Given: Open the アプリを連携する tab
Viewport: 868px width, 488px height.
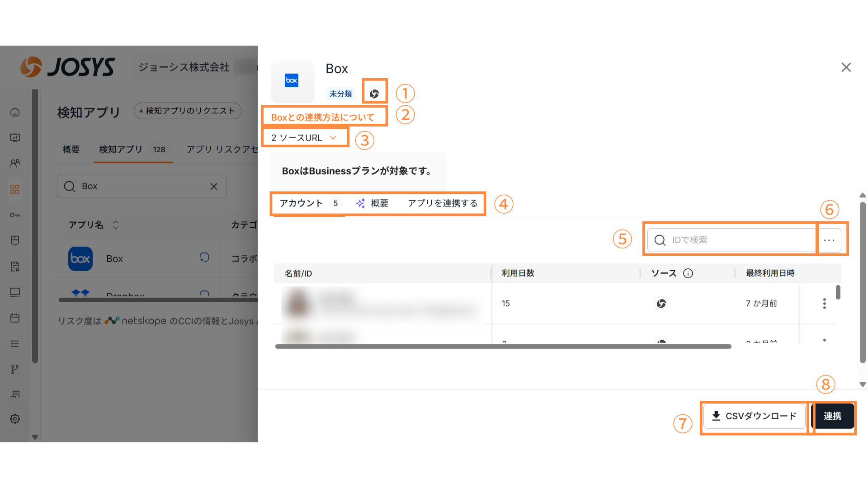Looking at the screenshot, I should (x=442, y=203).
